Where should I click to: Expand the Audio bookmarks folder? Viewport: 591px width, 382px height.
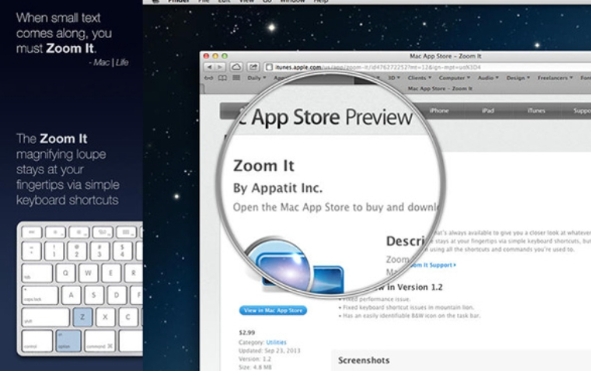(488, 78)
